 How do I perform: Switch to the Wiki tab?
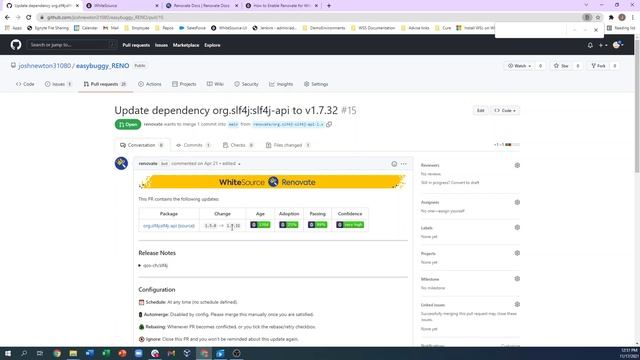(215, 84)
